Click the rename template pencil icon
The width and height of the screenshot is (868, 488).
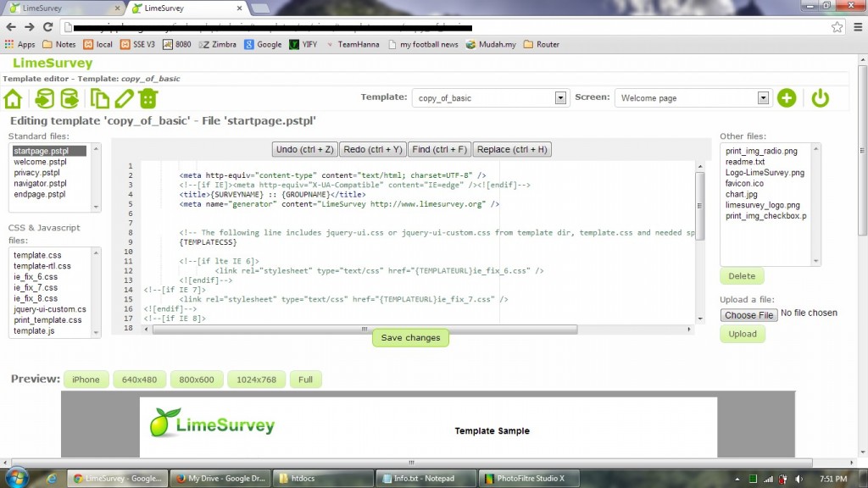pos(124,98)
